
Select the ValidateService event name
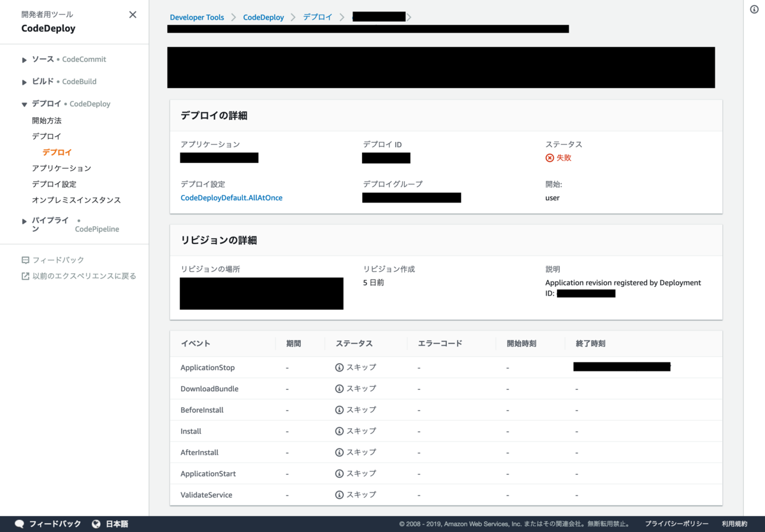click(207, 495)
